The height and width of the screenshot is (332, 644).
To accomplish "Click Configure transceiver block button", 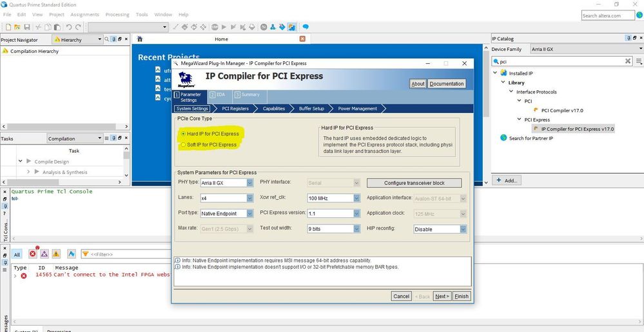I will (414, 183).
